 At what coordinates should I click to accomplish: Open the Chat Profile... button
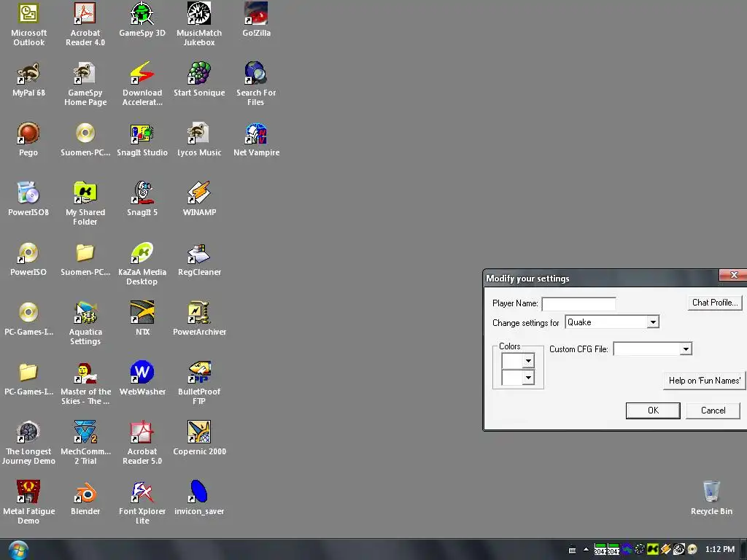coord(715,303)
